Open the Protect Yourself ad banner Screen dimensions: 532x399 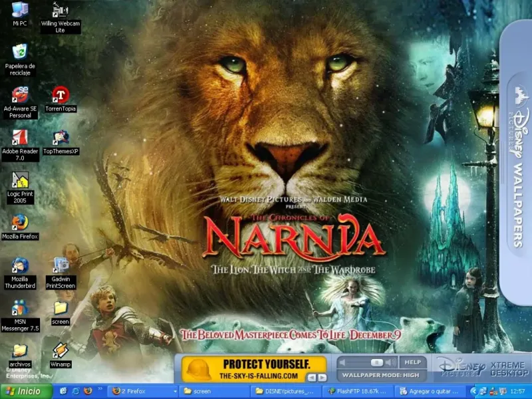(254, 369)
